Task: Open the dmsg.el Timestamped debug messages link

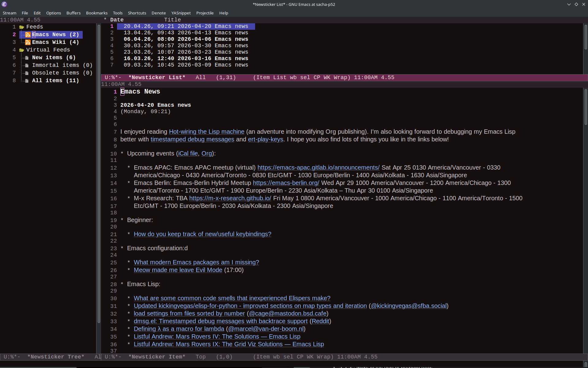Action: pyautogui.click(x=221, y=321)
